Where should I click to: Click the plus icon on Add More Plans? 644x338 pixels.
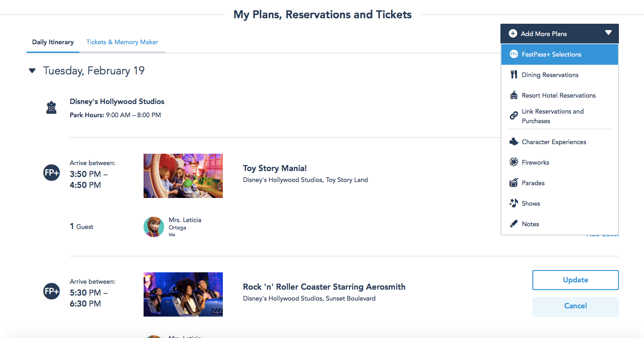[x=513, y=33]
